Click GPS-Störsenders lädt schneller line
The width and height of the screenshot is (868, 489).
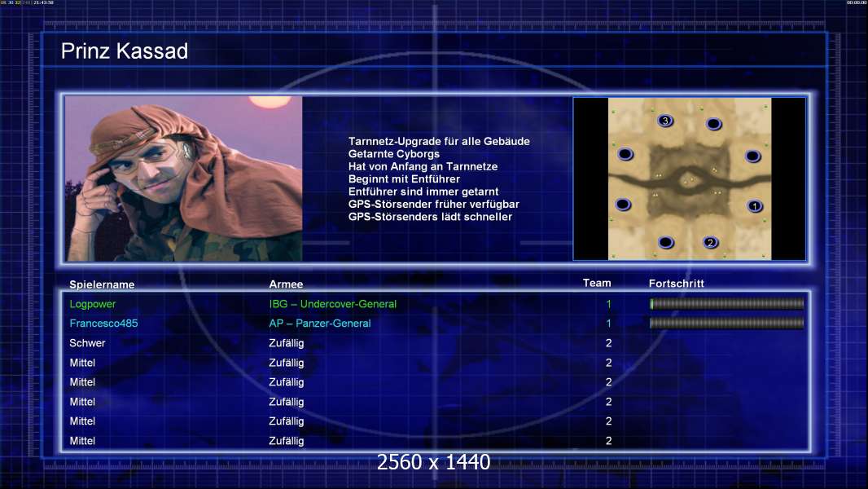(x=430, y=217)
